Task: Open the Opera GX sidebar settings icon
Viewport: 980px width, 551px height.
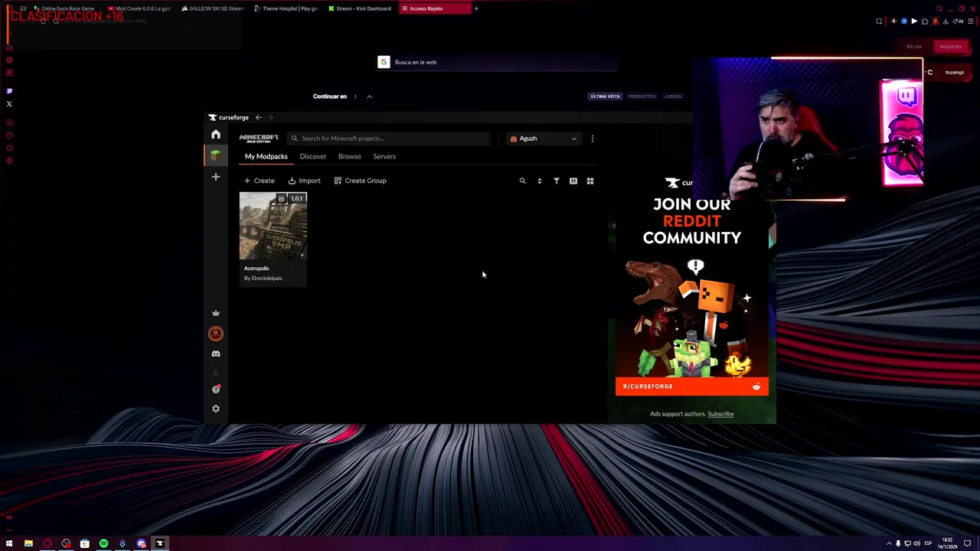Action: (9, 161)
